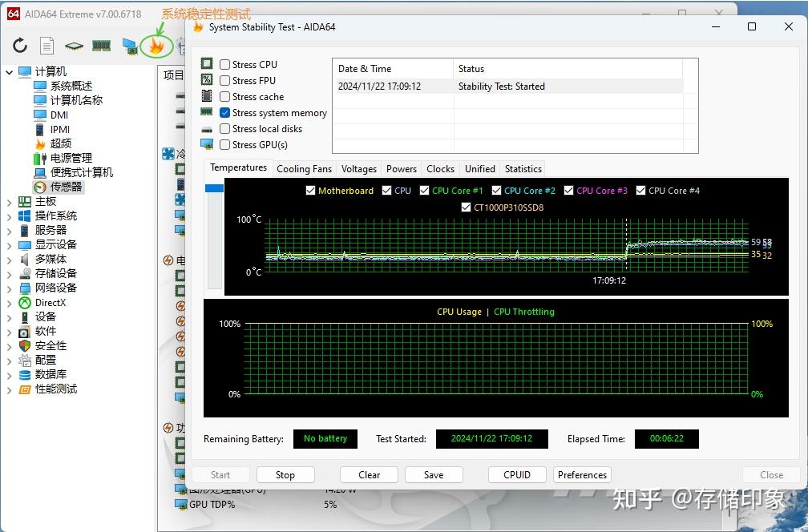Enable Stress local disks checkbox
The width and height of the screenshot is (808, 532).
tap(224, 128)
